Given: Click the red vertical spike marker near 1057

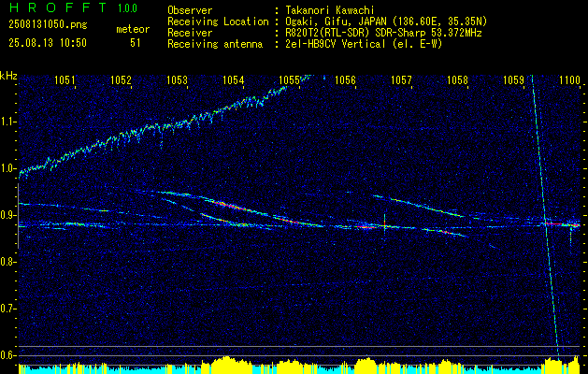Looking at the screenshot, I should [384, 224].
